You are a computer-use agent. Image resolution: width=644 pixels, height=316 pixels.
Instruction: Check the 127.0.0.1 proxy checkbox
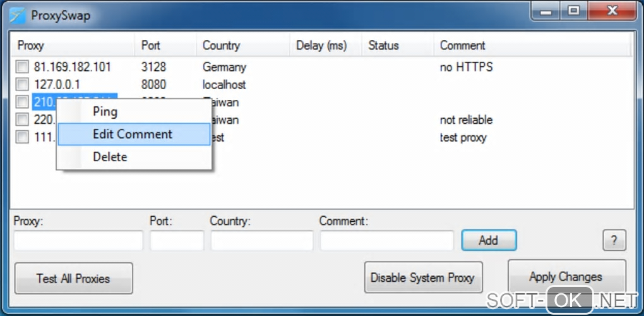click(21, 85)
